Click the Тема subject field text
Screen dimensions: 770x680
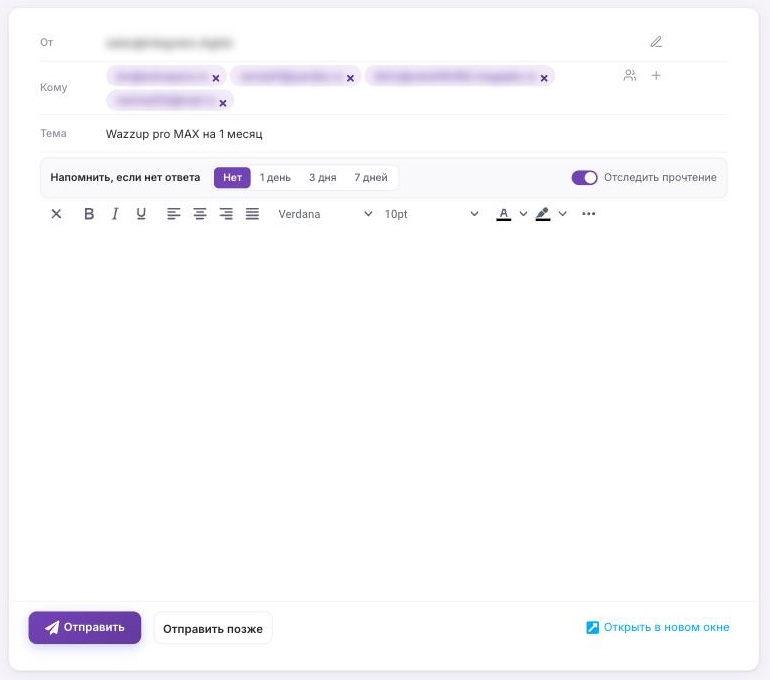184,134
